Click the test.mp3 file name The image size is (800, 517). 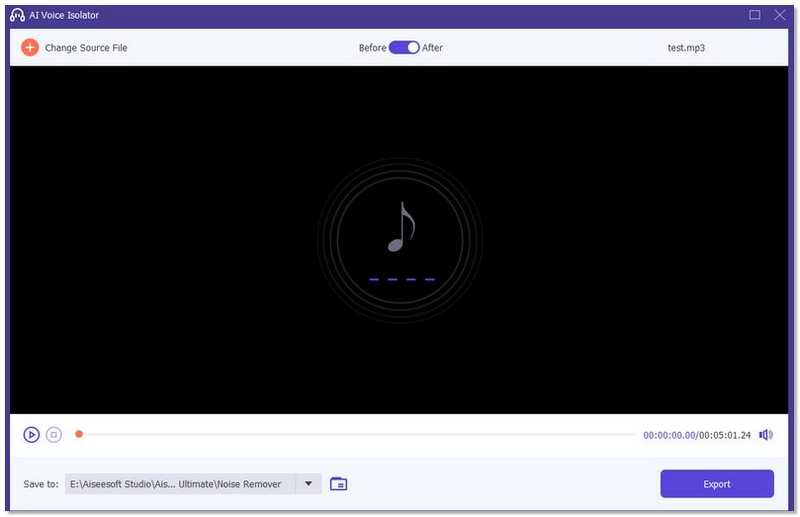coord(686,47)
